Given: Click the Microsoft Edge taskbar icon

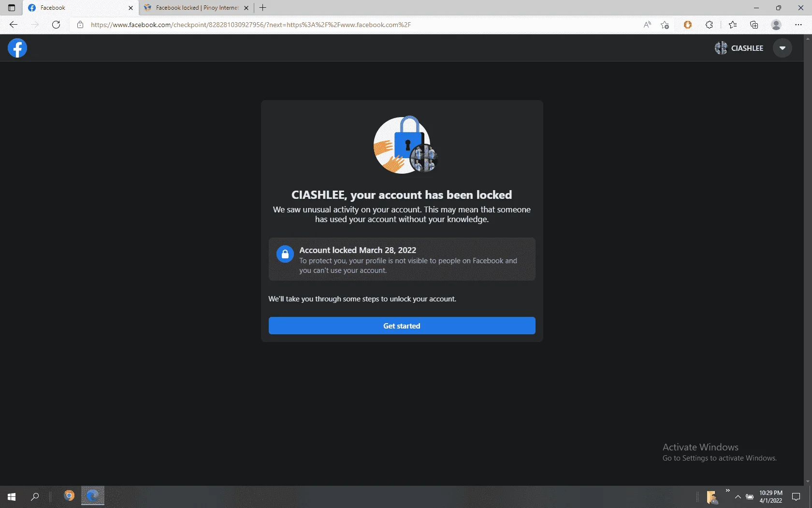Looking at the screenshot, I should tap(93, 496).
